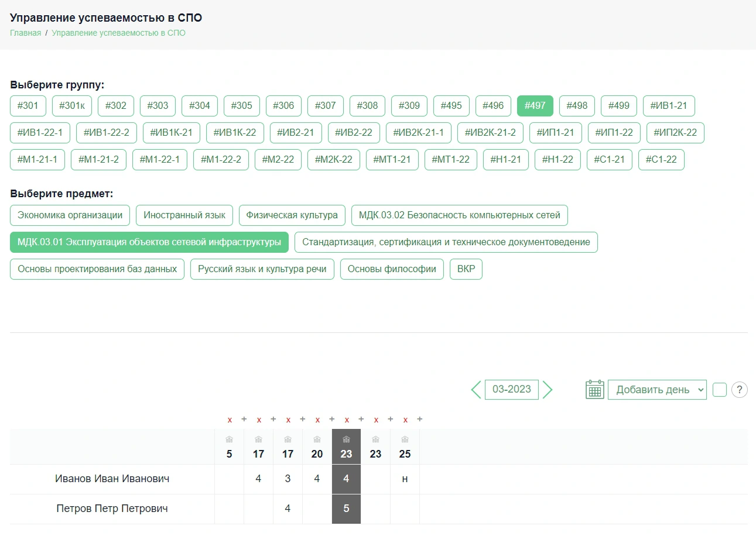Click Петров's grade 5 in highlighted column

pyautogui.click(x=346, y=508)
